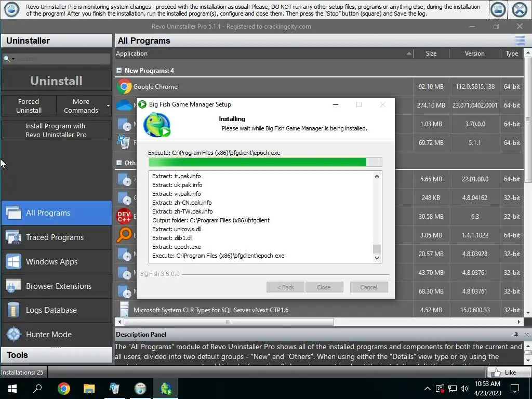Click the taskbar clock 10:53 AM
Screen dimensions: 532x399
point(487,384)
